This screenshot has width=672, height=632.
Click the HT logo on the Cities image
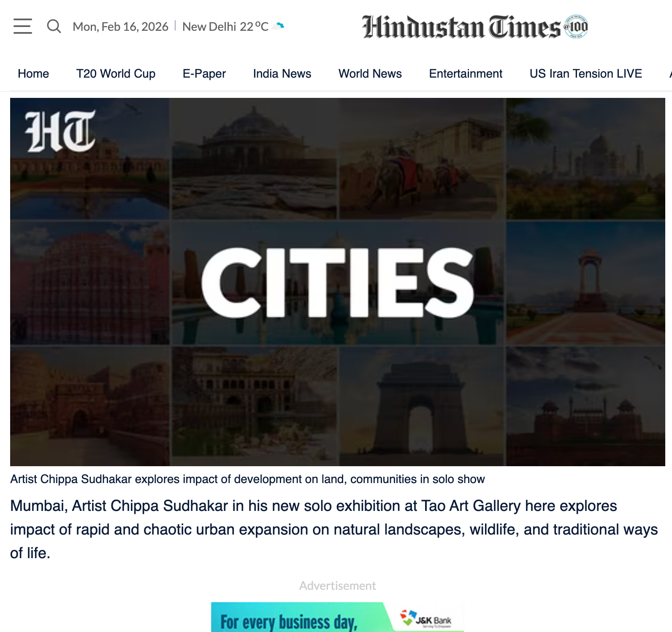click(x=60, y=131)
